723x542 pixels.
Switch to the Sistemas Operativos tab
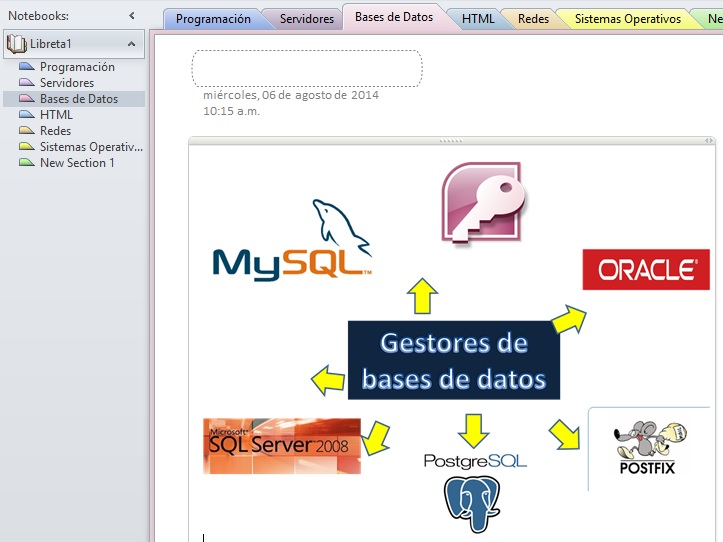click(x=628, y=19)
